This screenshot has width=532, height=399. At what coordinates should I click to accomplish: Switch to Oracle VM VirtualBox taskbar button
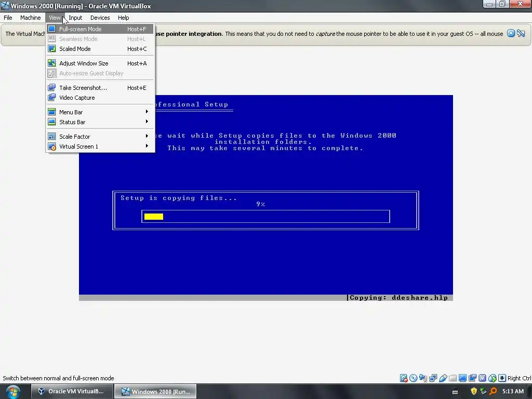[72, 391]
